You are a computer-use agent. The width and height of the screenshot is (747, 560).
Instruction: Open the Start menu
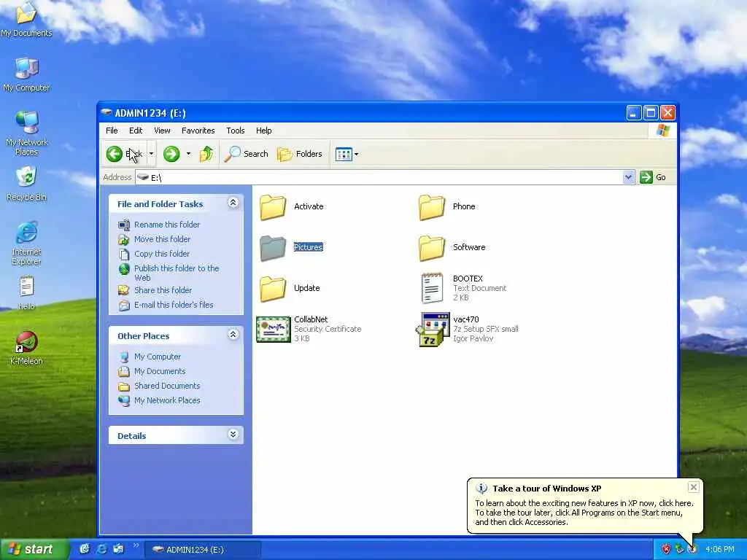(x=33, y=549)
